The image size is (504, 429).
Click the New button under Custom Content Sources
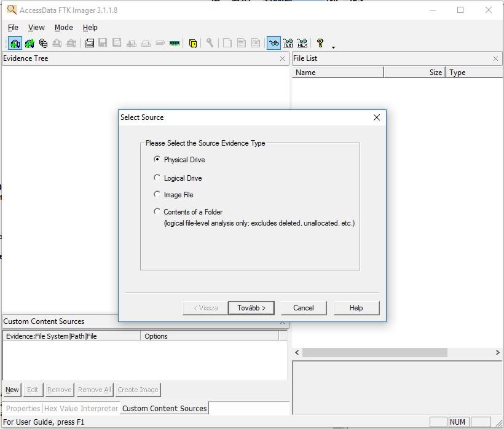pyautogui.click(x=12, y=390)
